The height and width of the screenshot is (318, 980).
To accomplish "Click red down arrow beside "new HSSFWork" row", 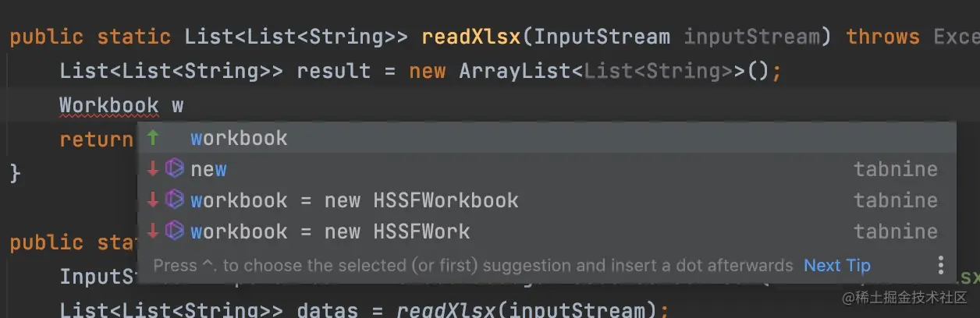I will click(153, 231).
